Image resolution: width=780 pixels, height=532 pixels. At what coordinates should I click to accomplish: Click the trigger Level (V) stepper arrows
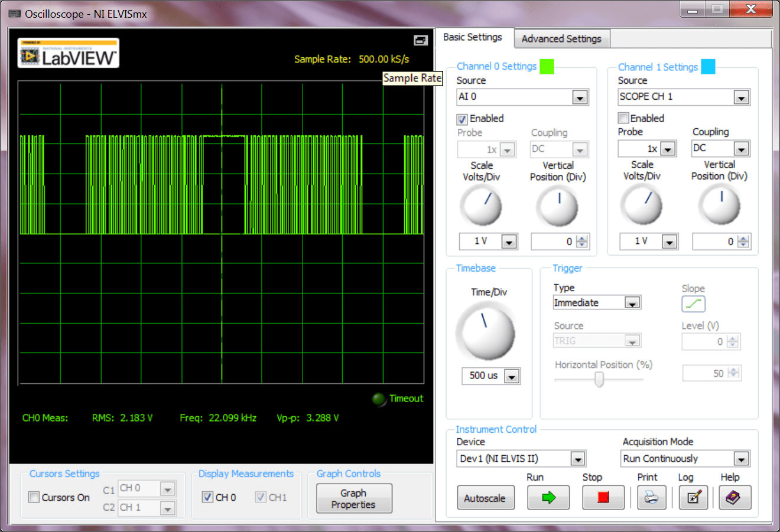click(x=733, y=341)
